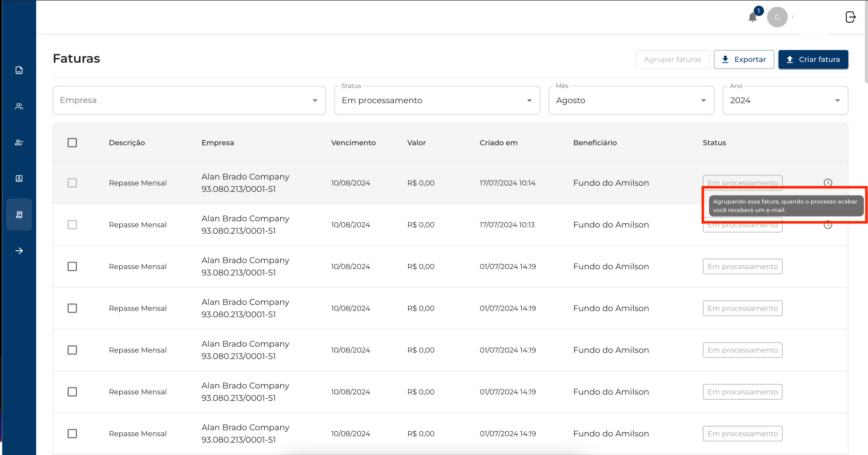Image resolution: width=868 pixels, height=455 pixels.
Task: Toggle the select-all checkbox in table header
Action: pos(72,143)
